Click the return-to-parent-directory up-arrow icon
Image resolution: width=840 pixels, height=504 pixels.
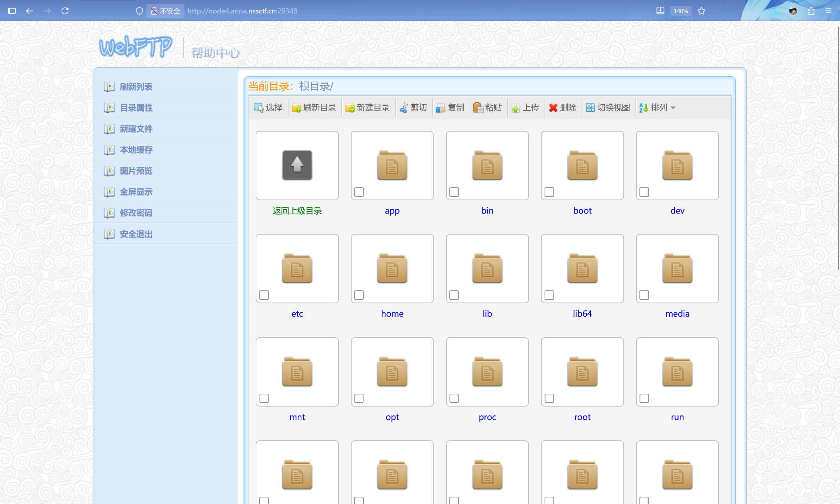pyautogui.click(x=297, y=165)
